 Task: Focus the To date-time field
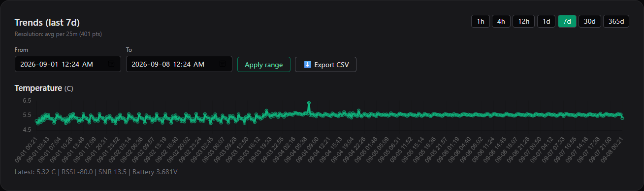(179, 64)
